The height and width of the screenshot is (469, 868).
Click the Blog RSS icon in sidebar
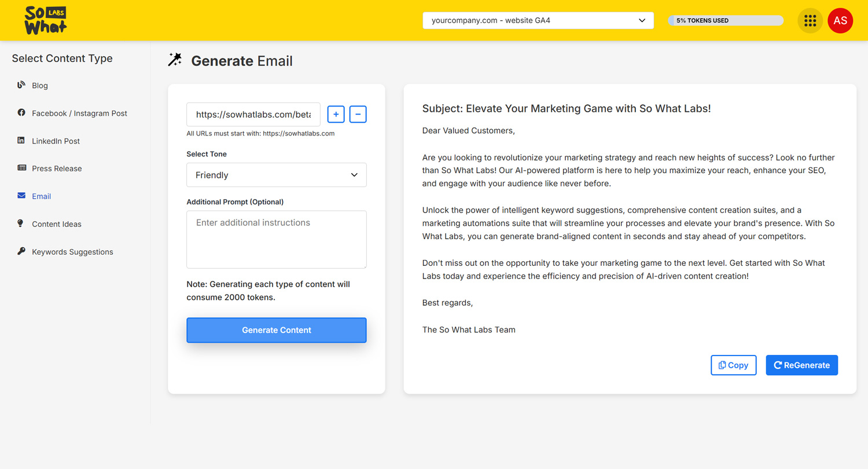tap(21, 85)
